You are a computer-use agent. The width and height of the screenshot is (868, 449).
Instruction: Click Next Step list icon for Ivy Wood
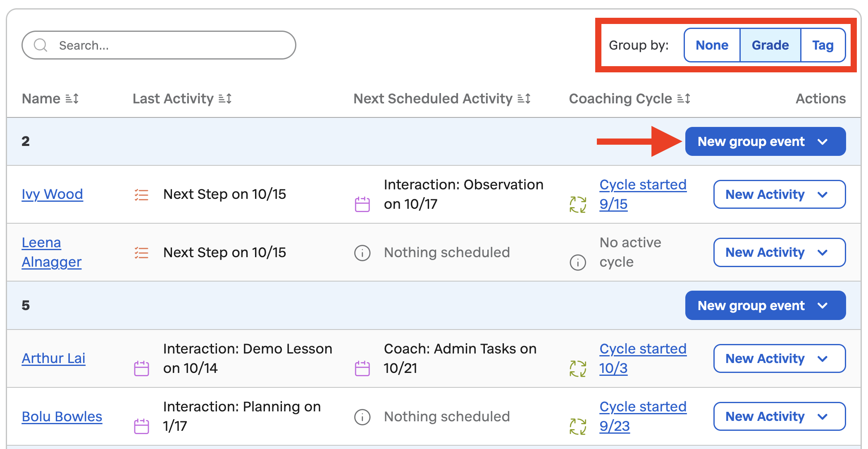point(141,195)
